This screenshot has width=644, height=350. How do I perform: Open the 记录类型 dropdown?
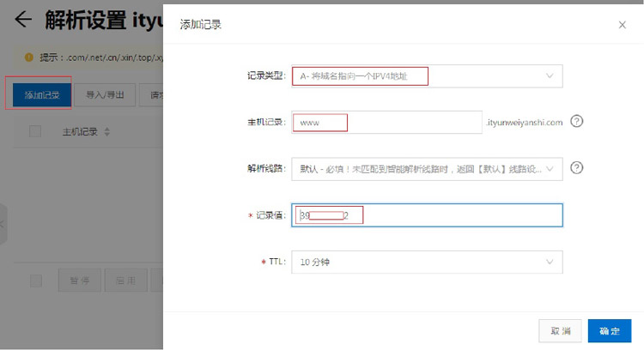click(x=427, y=75)
